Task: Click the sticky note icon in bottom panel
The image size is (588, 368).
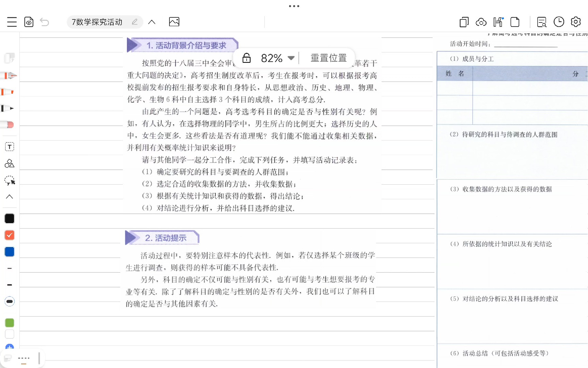Action: 8,358
